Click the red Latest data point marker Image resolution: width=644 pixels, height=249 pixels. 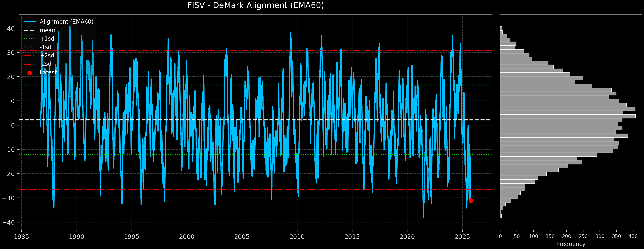[x=471, y=200]
